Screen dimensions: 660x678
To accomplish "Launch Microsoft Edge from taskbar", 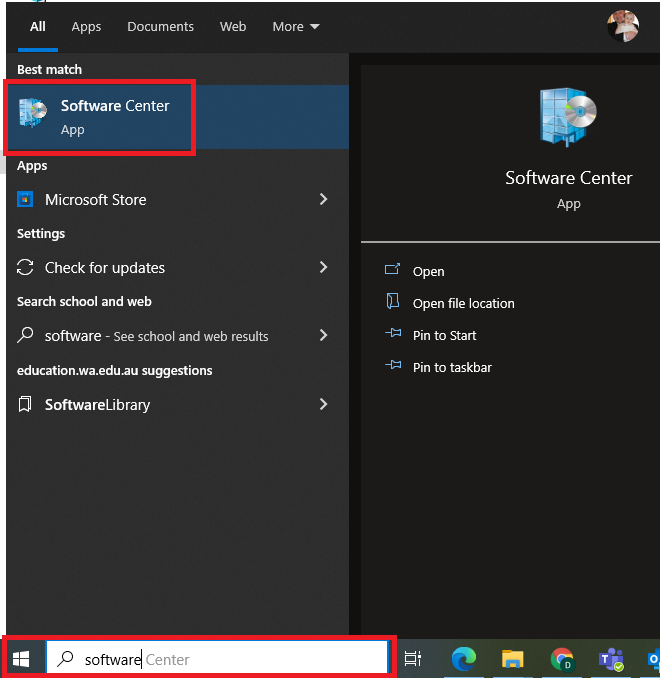I will tap(464, 659).
